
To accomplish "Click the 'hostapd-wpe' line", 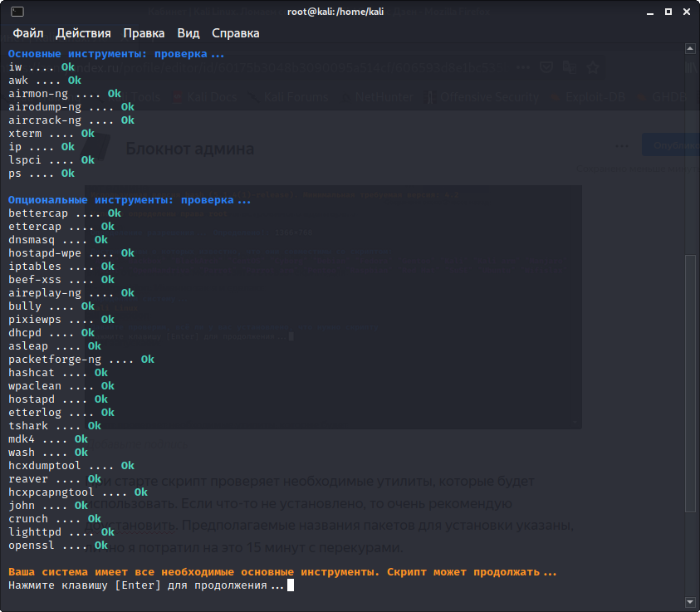I will (71, 253).
